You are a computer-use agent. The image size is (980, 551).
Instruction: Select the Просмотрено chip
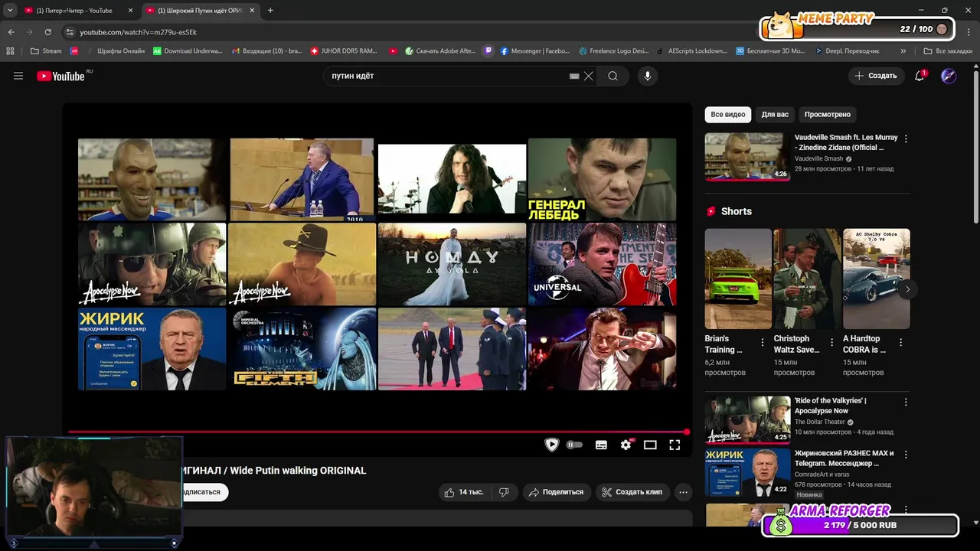828,114
